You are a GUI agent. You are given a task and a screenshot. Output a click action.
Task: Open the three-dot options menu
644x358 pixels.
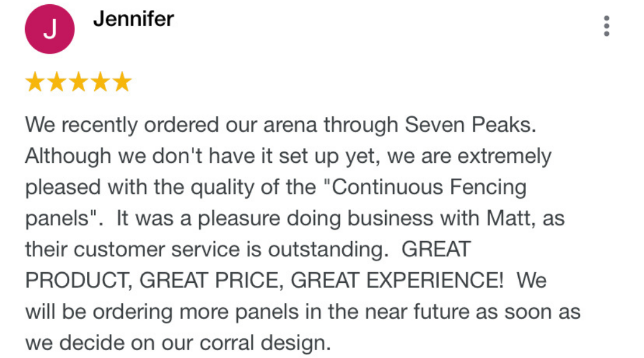pyautogui.click(x=606, y=26)
